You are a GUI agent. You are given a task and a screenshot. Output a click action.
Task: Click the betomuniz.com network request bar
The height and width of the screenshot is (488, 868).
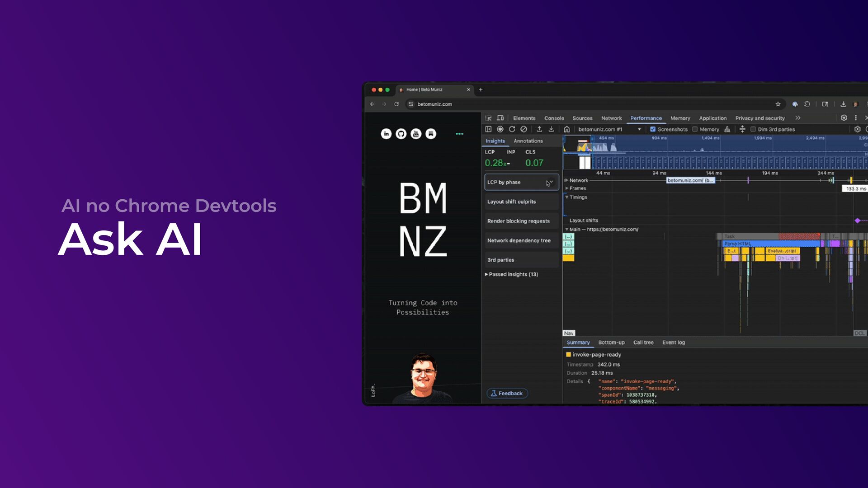coord(690,180)
